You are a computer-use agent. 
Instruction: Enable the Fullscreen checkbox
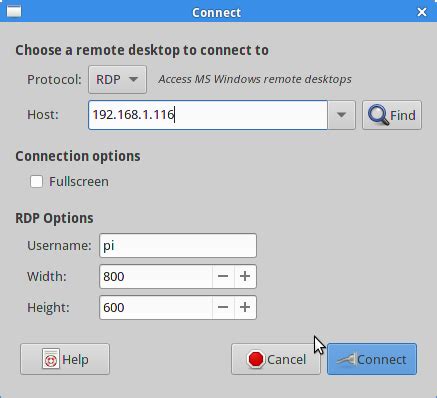click(x=36, y=182)
